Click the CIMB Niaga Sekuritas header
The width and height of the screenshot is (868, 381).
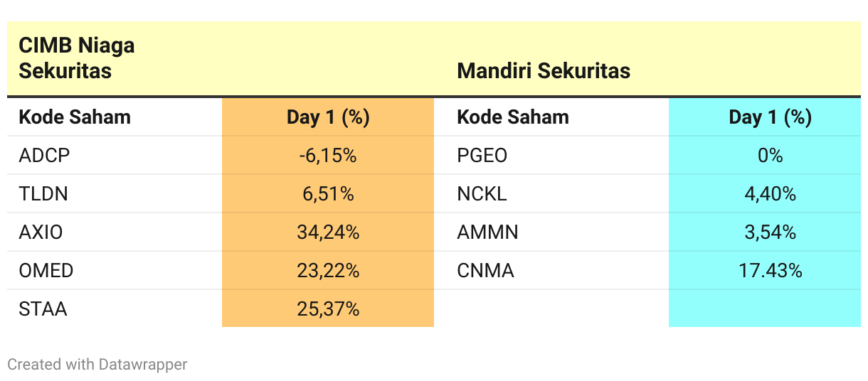77,58
